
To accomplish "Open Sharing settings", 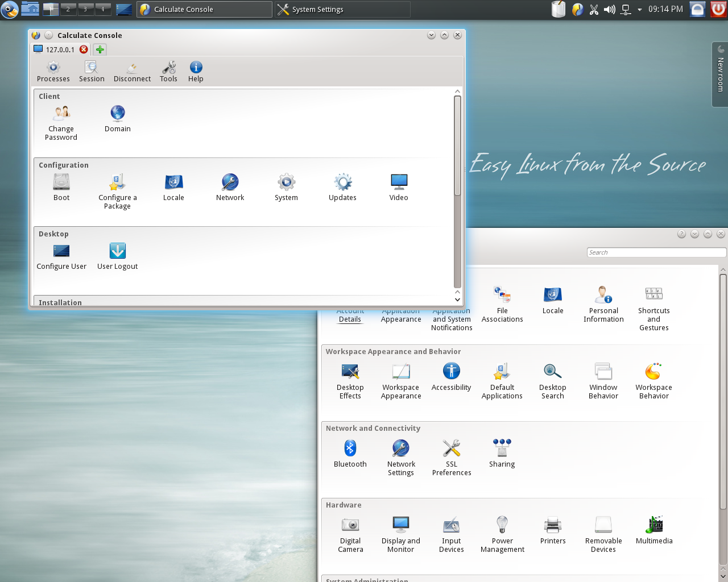I will pyautogui.click(x=502, y=454).
